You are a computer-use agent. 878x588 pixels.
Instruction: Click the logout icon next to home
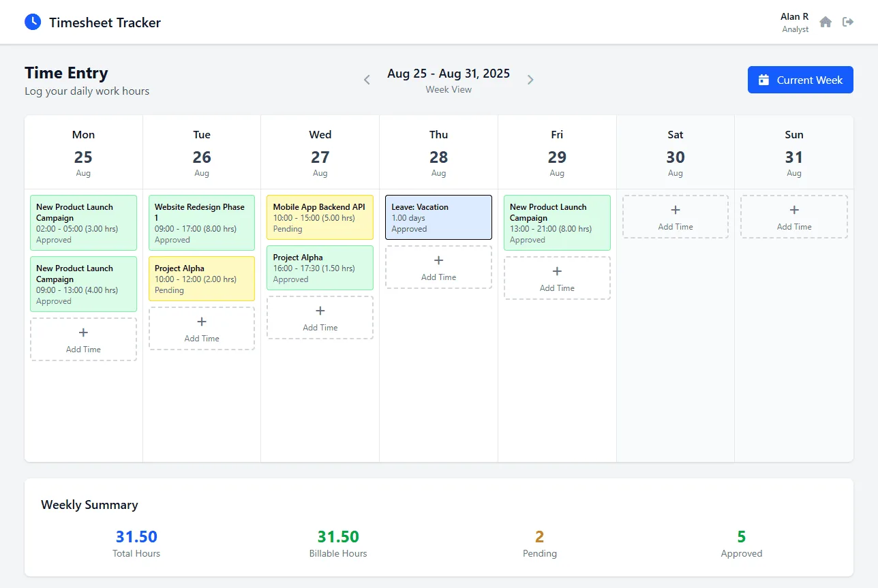pyautogui.click(x=847, y=22)
